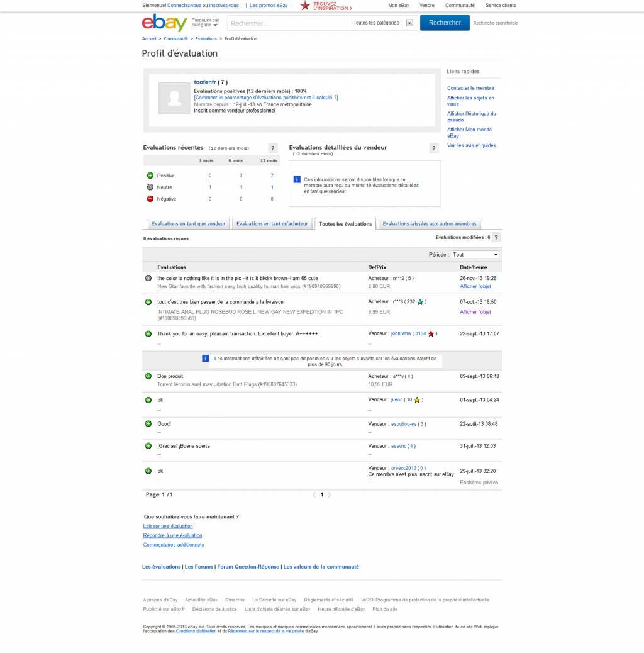Click the red star inspiration icon

tap(305, 6)
